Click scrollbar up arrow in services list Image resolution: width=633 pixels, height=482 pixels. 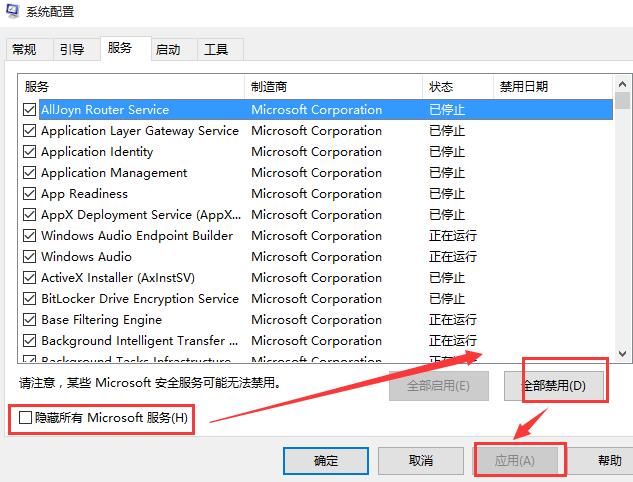click(622, 84)
